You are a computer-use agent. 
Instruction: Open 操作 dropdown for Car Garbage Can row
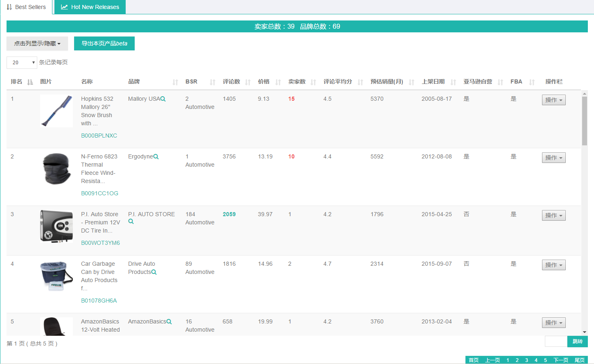(x=553, y=265)
